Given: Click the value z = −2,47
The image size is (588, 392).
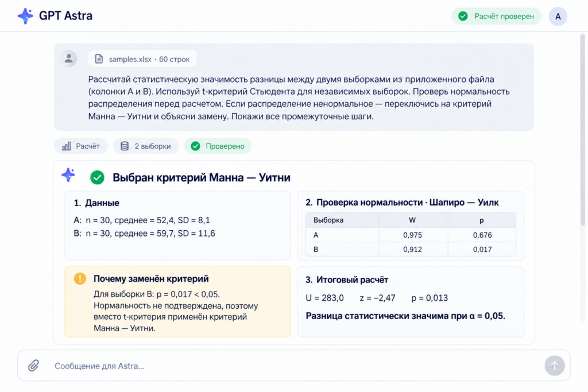Looking at the screenshot, I should click(x=377, y=298).
